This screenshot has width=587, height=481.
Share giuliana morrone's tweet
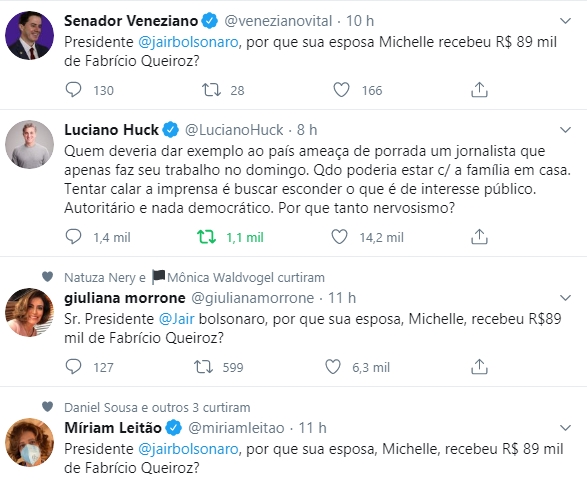click(479, 366)
